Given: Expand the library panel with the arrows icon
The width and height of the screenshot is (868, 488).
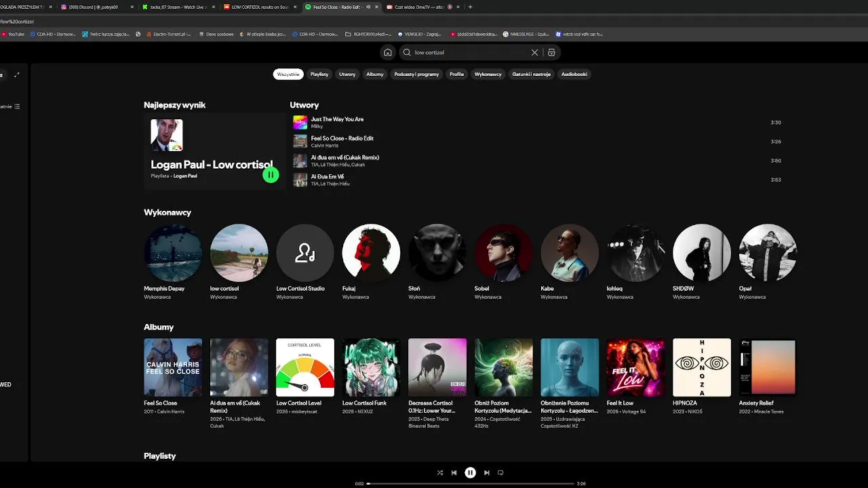Looking at the screenshot, I should pos(17,75).
